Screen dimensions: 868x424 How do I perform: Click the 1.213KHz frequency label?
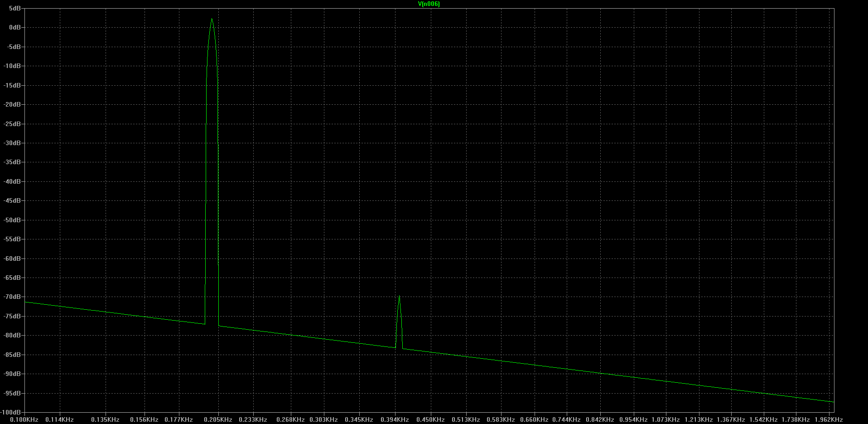(x=699, y=420)
